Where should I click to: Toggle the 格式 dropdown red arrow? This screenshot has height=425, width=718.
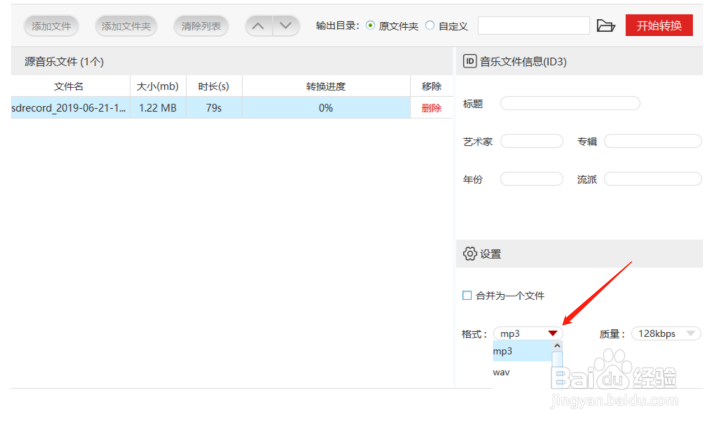tap(553, 333)
